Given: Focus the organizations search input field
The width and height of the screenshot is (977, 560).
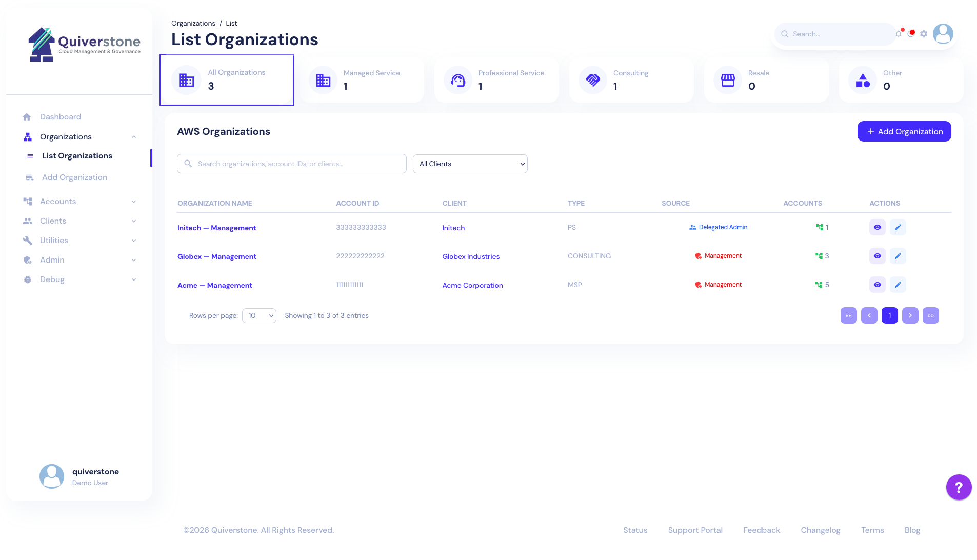Looking at the screenshot, I should [x=292, y=164].
